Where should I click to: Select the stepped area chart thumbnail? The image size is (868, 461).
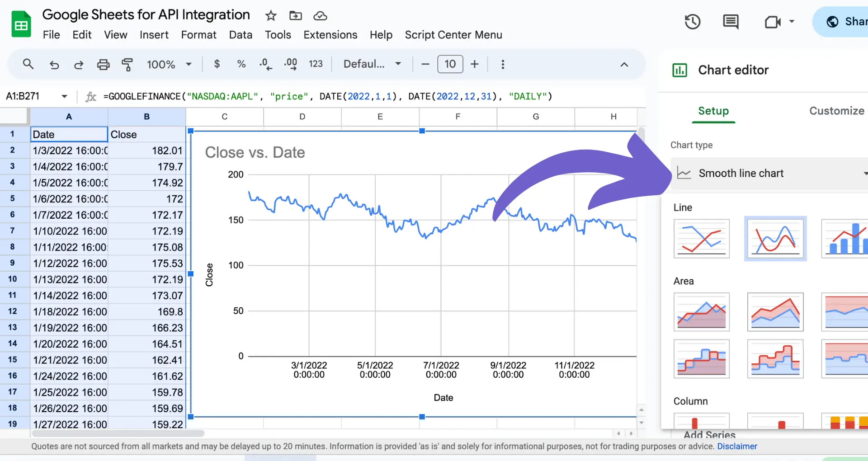click(701, 358)
